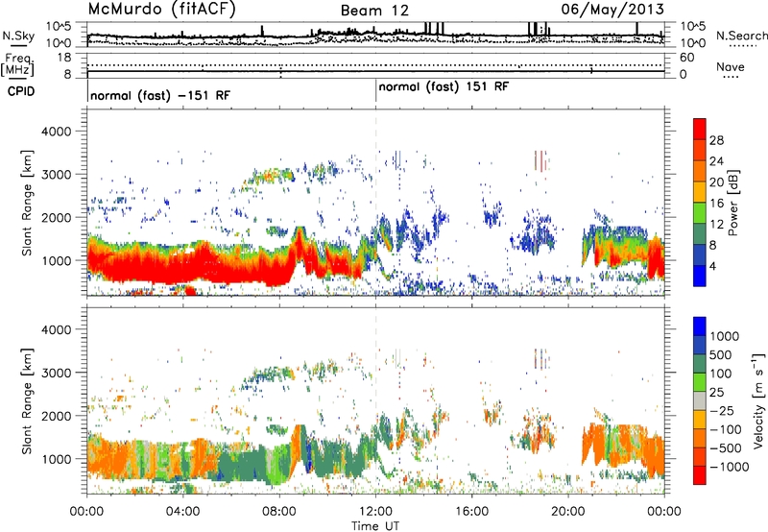Click the 28 value on power colorbar
Image resolution: width=768 pixels, height=532 pixels.
pos(716,140)
